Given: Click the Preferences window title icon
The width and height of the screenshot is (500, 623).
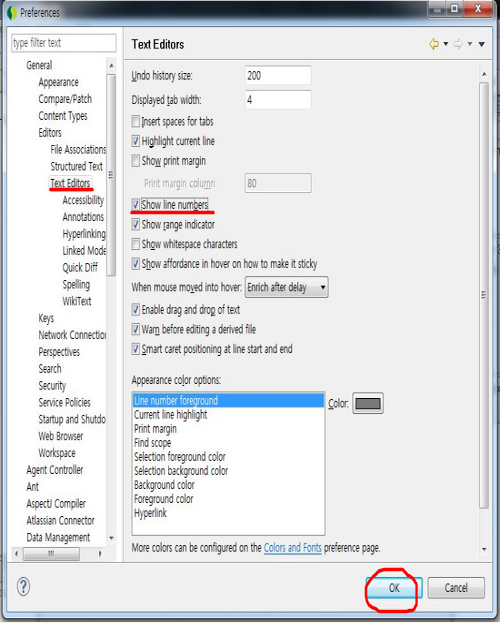Looking at the screenshot, I should [12, 13].
